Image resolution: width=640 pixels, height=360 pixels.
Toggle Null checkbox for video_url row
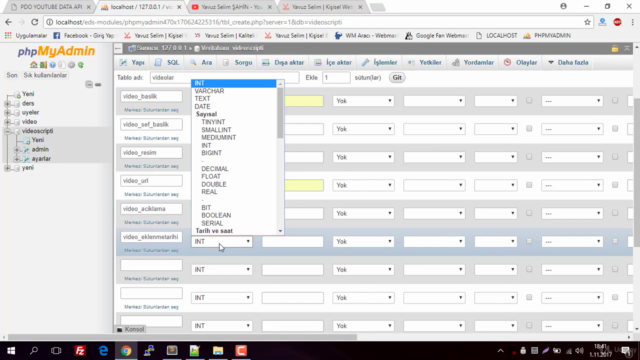(x=529, y=185)
